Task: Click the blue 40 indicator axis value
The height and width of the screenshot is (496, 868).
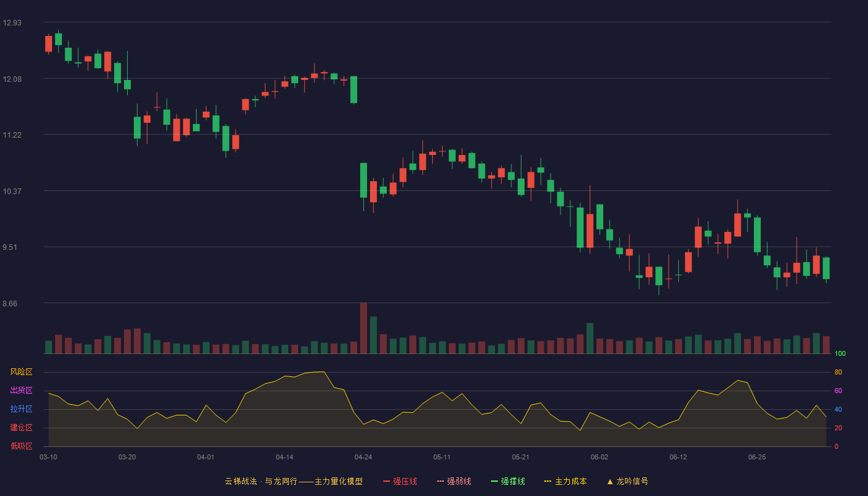Action: 838,409
